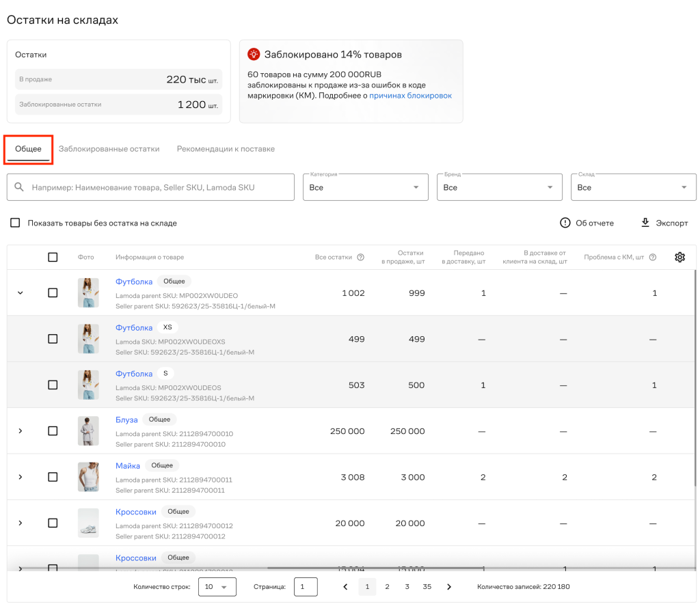The height and width of the screenshot is (604, 700).
Task: Click the Об отчете info icon
Action: pyautogui.click(x=565, y=223)
